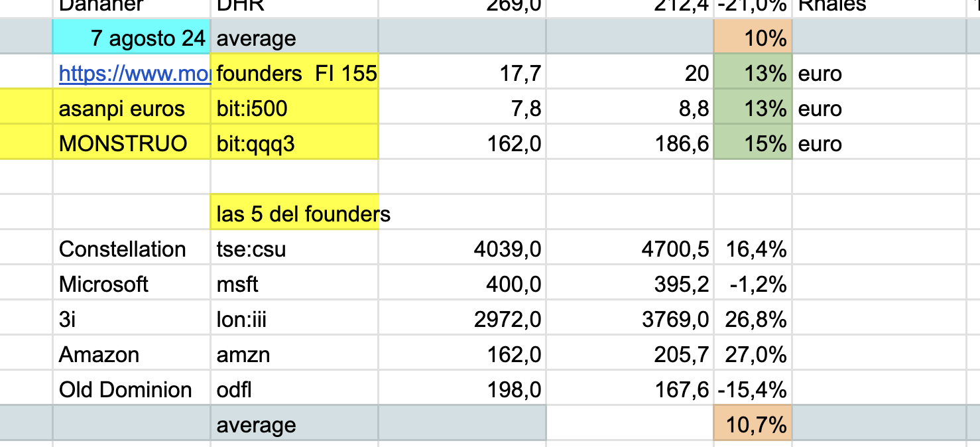Click the Old Dominion name cell
Image resolution: width=980 pixels, height=447 pixels.
pos(132,389)
